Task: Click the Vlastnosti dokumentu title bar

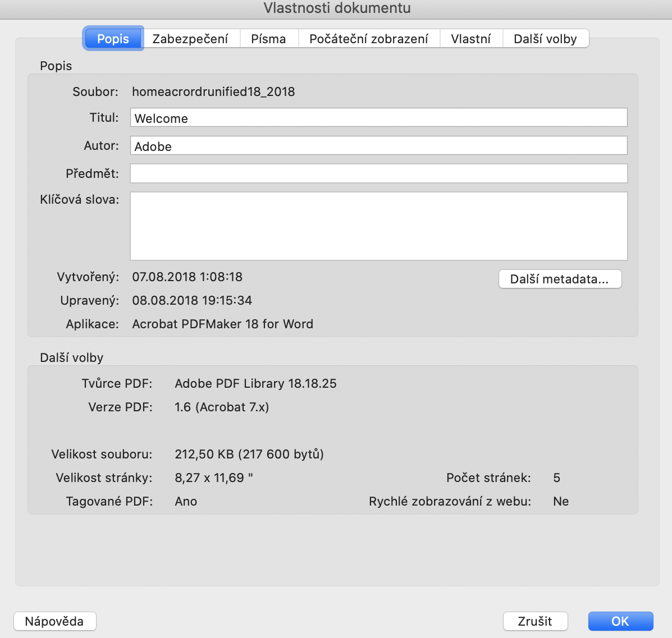Action: [337, 8]
